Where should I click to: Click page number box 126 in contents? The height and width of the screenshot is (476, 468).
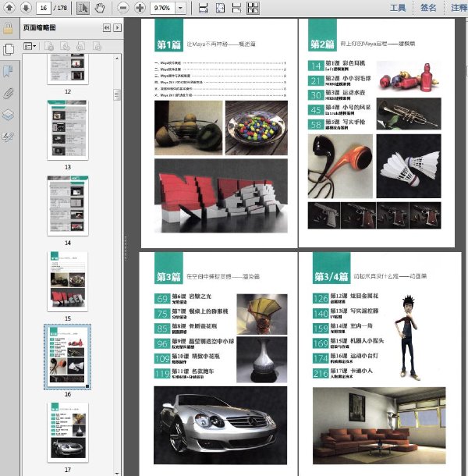[x=321, y=298]
